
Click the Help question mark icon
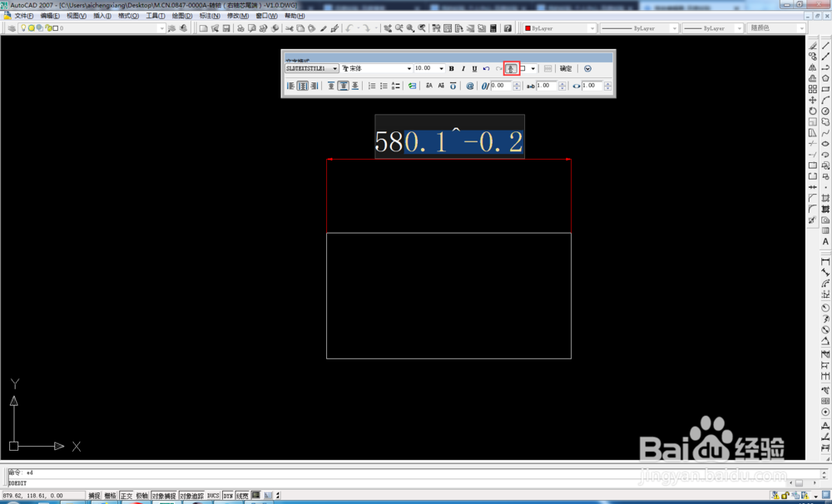pos(508,28)
